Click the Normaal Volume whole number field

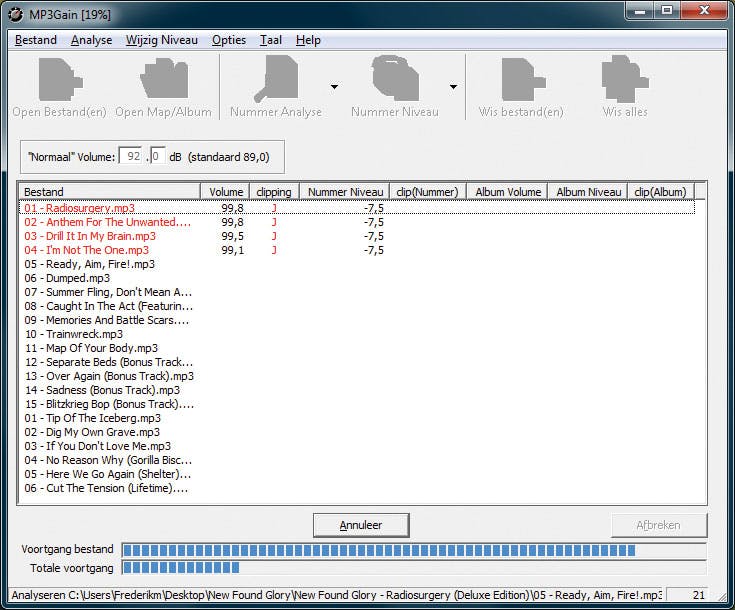pos(131,156)
